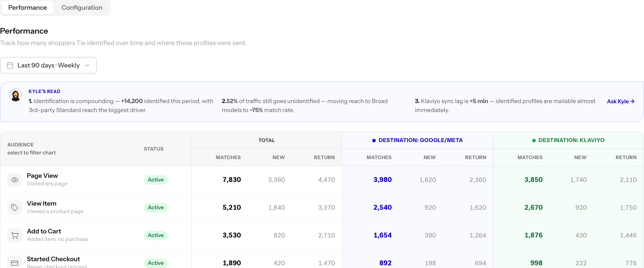The image size is (644, 268).
Task: Click the eye icon for Page View
Action: point(14,180)
